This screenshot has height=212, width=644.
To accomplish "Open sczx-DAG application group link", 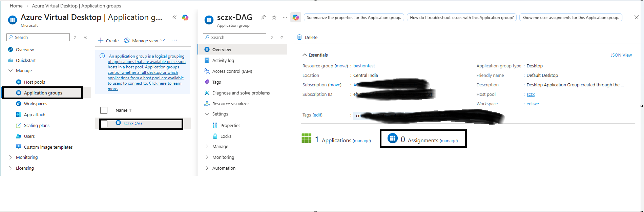I will 133,123.
